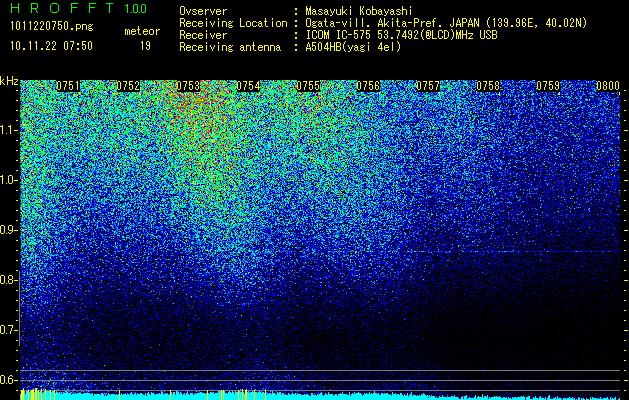Select receiver text ICOM IC-575 53.7492 MHz USB
The height and width of the screenshot is (400, 629).
coord(401,35)
